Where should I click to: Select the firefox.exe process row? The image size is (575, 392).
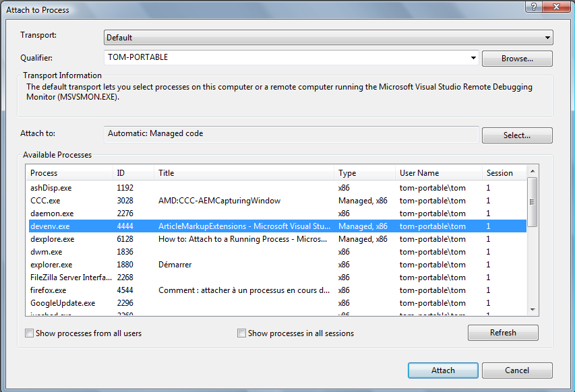(x=49, y=290)
